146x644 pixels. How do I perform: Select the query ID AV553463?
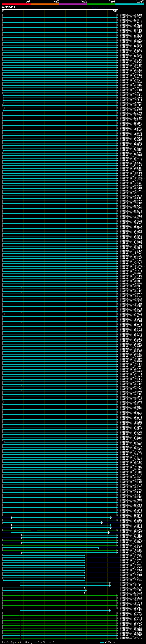[8, 7]
